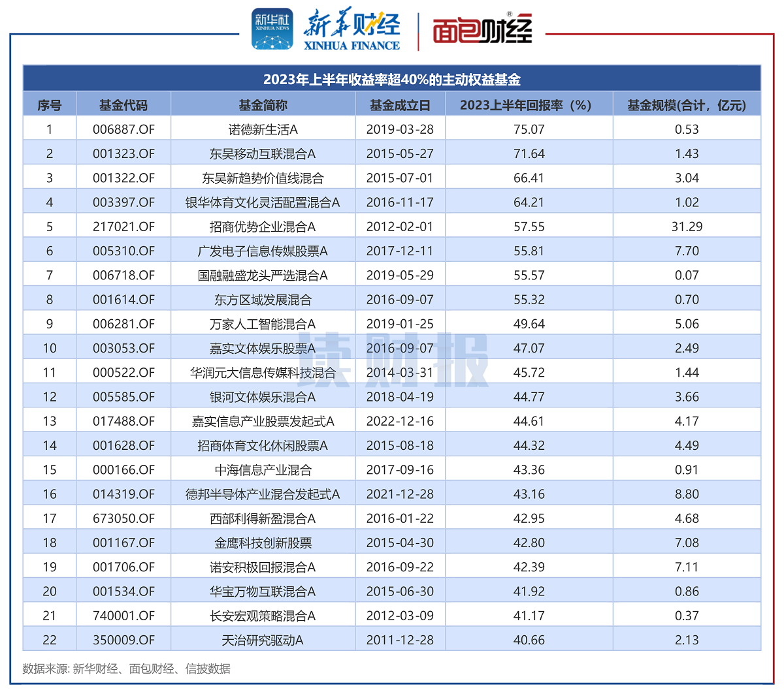Click the 新华社 Xinhua News blue logo icon

point(272,29)
